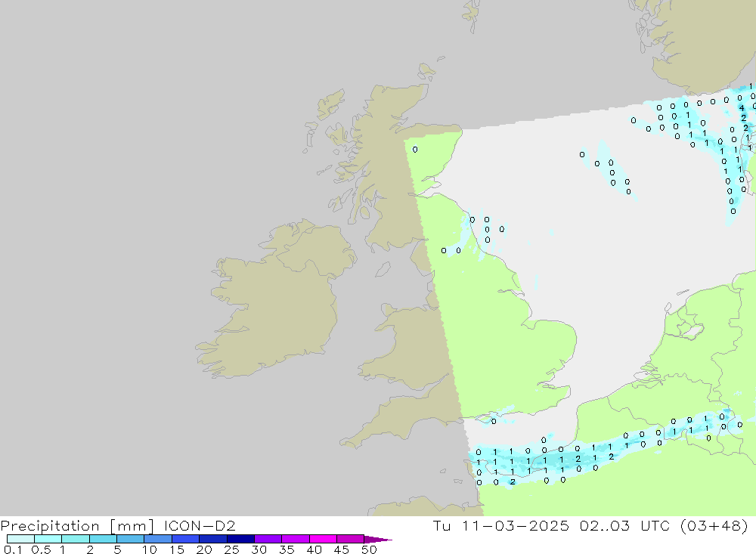Select the 10–15 mm blue legend swatch
The height and width of the screenshot is (554, 756).
[158, 539]
